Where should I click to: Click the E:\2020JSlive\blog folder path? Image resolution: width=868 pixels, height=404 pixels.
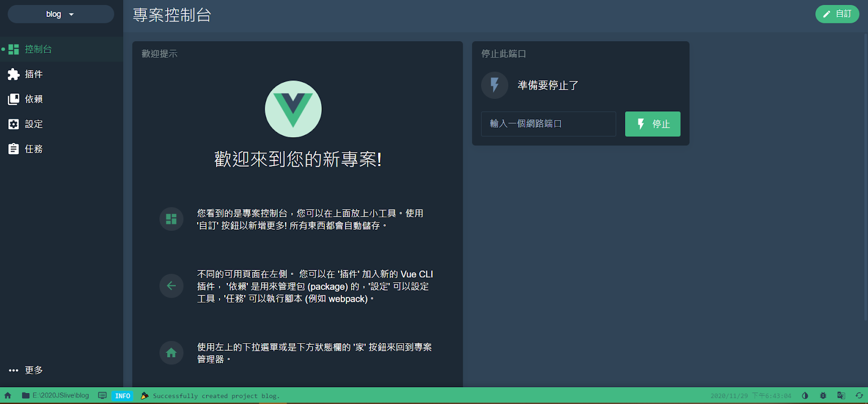click(x=55, y=395)
